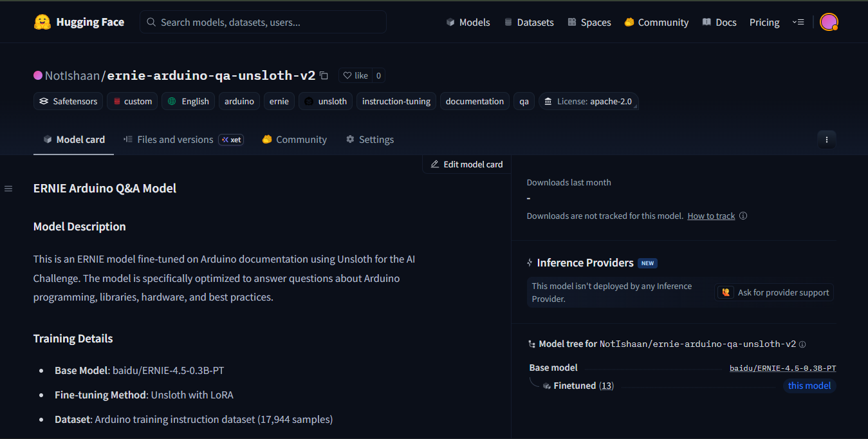Like the model with heart button
Screen dimensions: 868x439
(355, 75)
